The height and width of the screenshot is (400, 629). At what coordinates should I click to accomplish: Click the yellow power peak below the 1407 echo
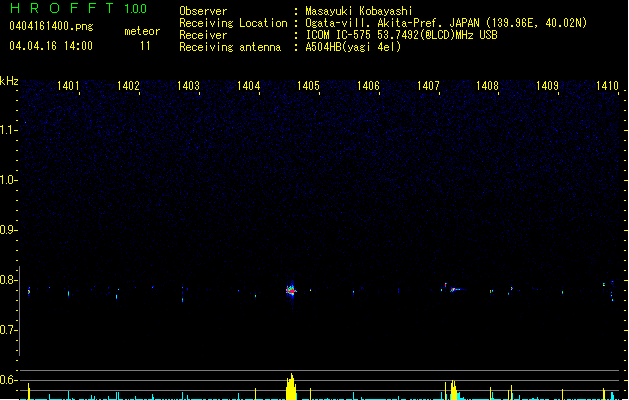click(454, 390)
